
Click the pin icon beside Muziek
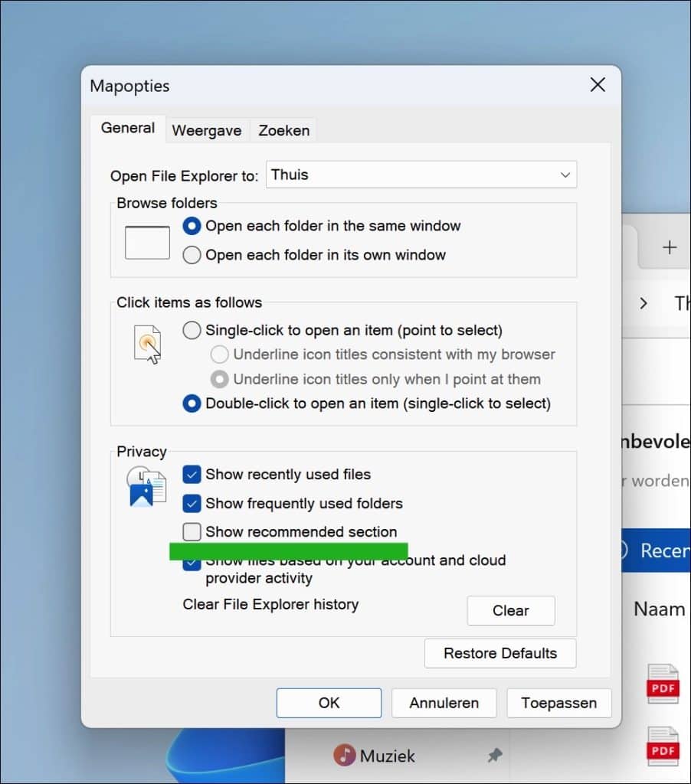[495, 756]
